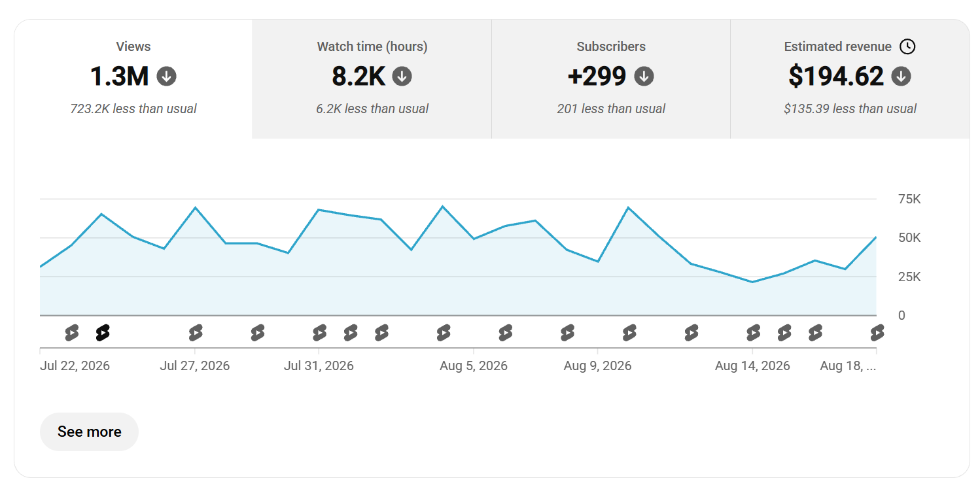Click the 75K axis label
The image size is (980, 493).
click(909, 199)
